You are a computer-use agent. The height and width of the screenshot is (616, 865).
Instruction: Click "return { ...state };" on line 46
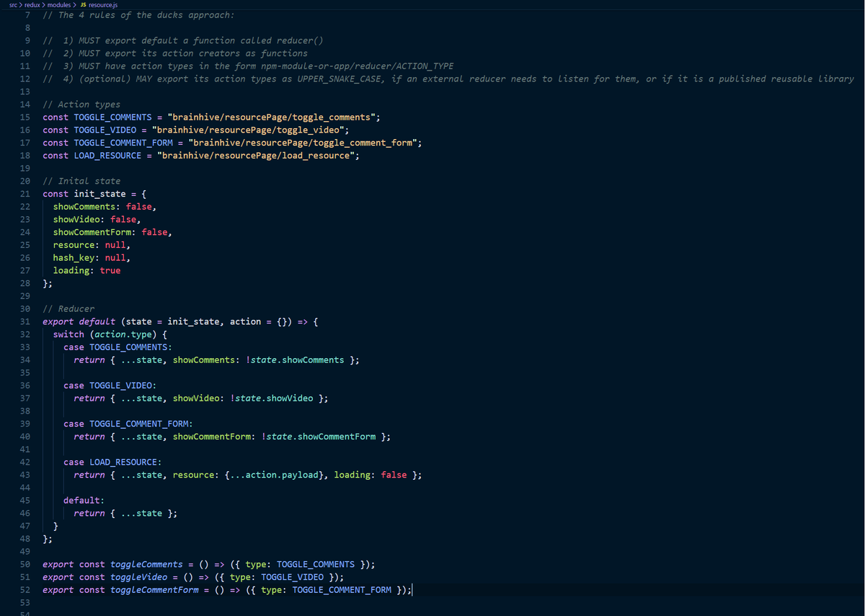coord(125,514)
